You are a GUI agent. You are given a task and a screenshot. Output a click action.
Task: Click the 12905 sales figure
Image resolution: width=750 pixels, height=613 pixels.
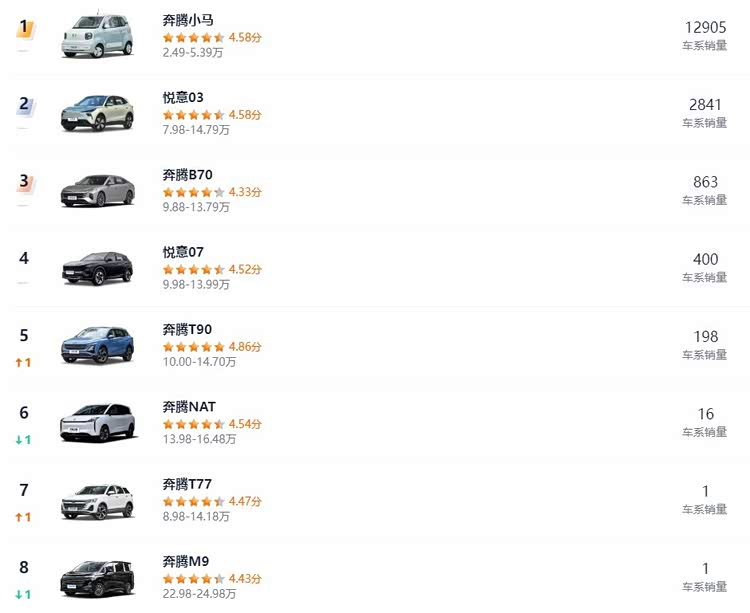click(x=706, y=28)
